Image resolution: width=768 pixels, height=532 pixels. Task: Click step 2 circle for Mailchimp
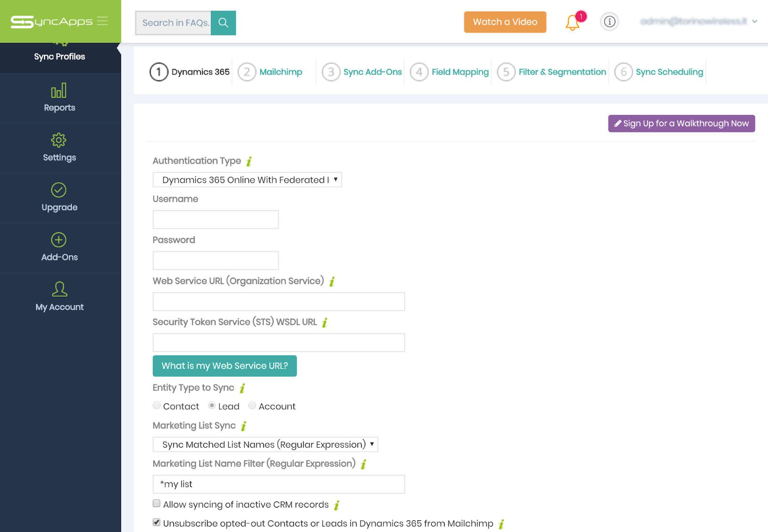click(247, 72)
